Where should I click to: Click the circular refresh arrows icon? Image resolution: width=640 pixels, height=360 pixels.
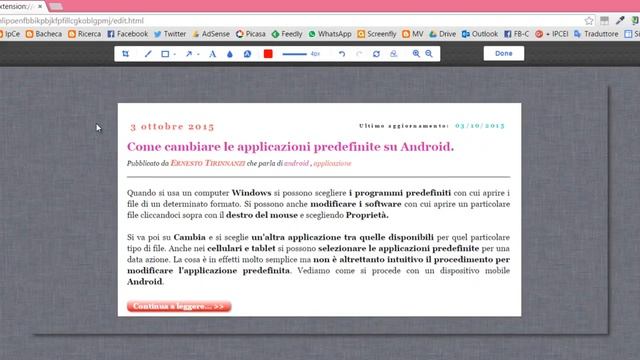tap(376, 54)
